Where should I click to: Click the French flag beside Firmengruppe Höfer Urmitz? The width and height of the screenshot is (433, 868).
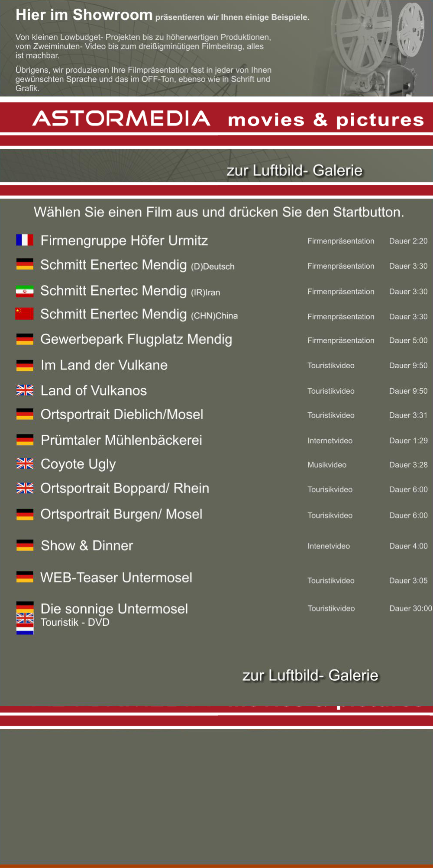25,240
